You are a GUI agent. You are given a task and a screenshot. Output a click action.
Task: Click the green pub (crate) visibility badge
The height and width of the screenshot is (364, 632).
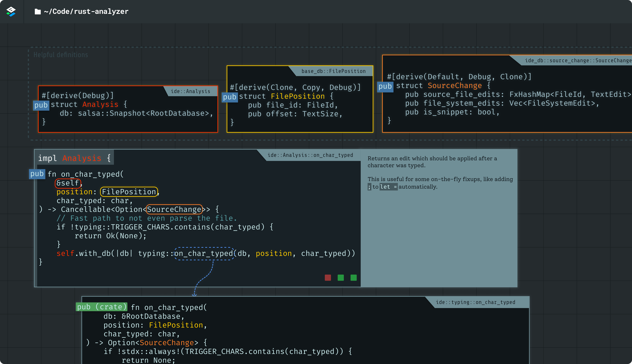click(101, 307)
